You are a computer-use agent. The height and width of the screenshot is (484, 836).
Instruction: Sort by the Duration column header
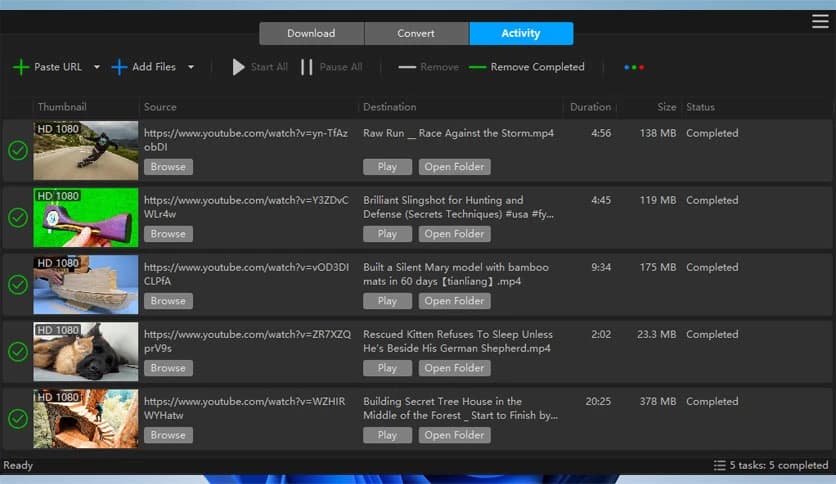590,107
